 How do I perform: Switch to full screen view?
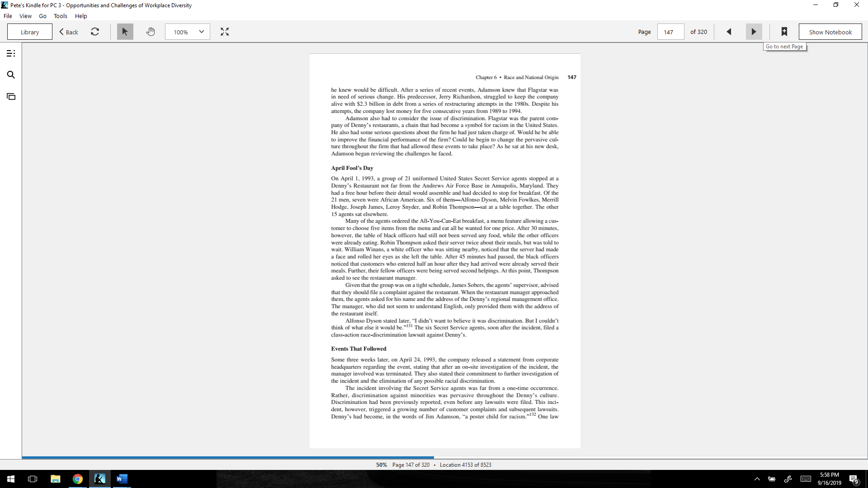(225, 32)
